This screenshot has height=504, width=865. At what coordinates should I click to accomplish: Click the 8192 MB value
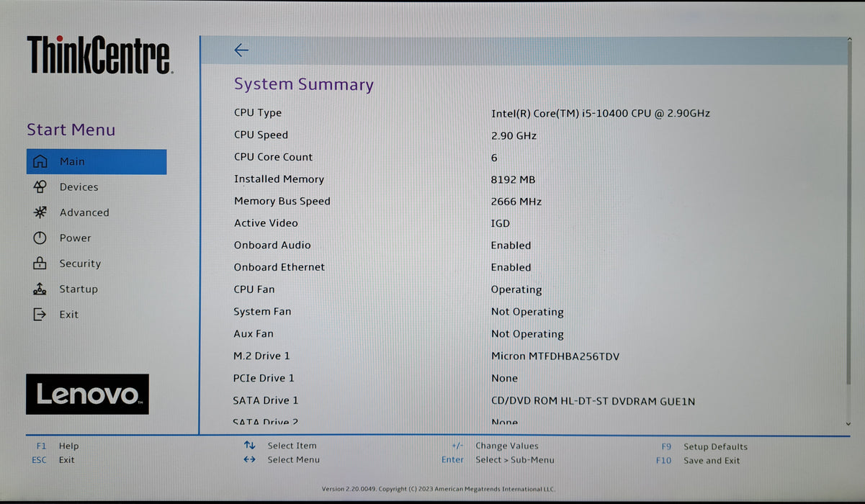[x=513, y=180]
